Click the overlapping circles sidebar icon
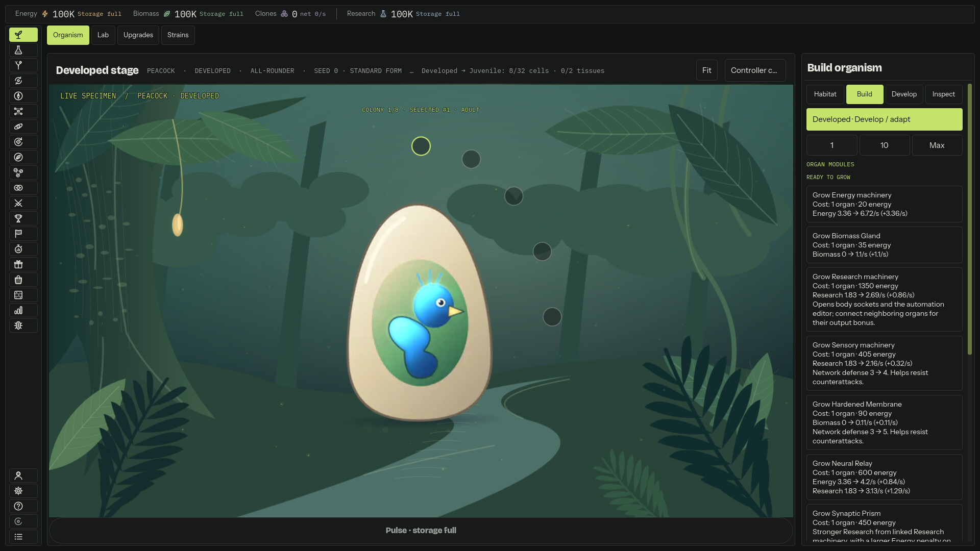 (x=23, y=188)
